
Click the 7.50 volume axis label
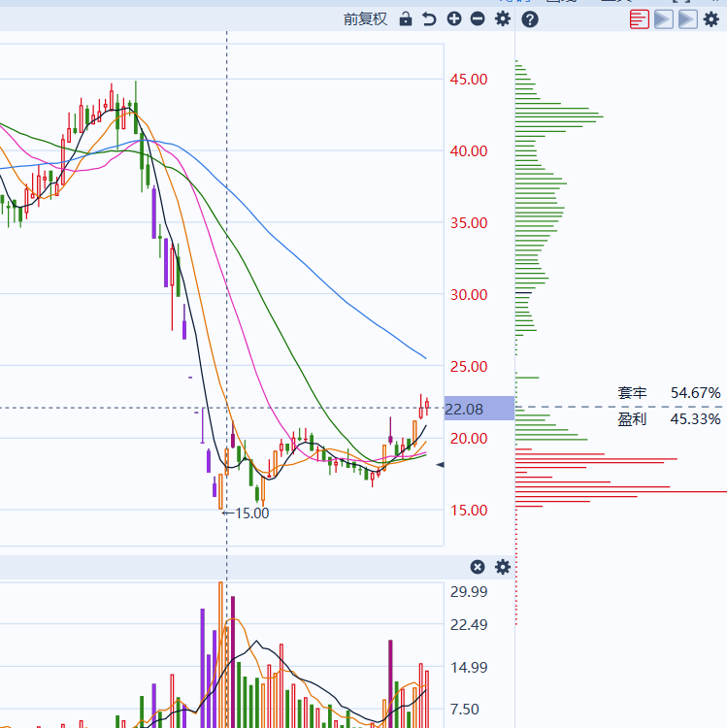[465, 709]
